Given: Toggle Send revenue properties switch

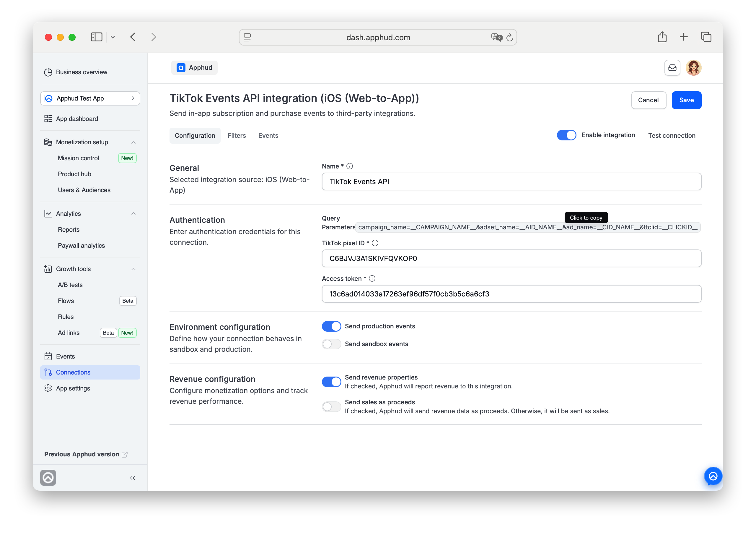Looking at the screenshot, I should coord(331,382).
